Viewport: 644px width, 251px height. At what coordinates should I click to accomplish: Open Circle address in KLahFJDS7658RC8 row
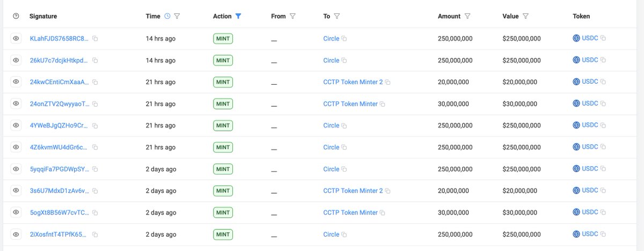point(331,39)
